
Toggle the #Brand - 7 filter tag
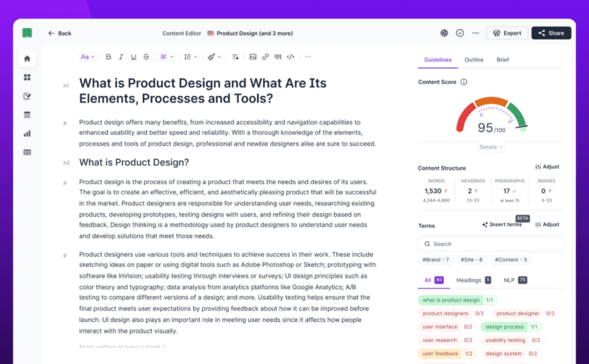436,260
